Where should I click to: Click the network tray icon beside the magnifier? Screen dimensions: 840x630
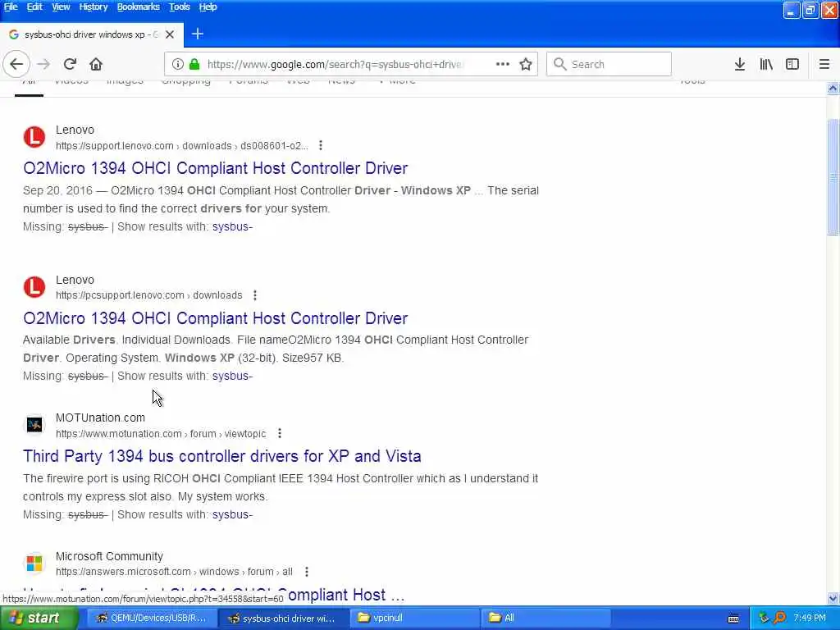(x=764, y=618)
